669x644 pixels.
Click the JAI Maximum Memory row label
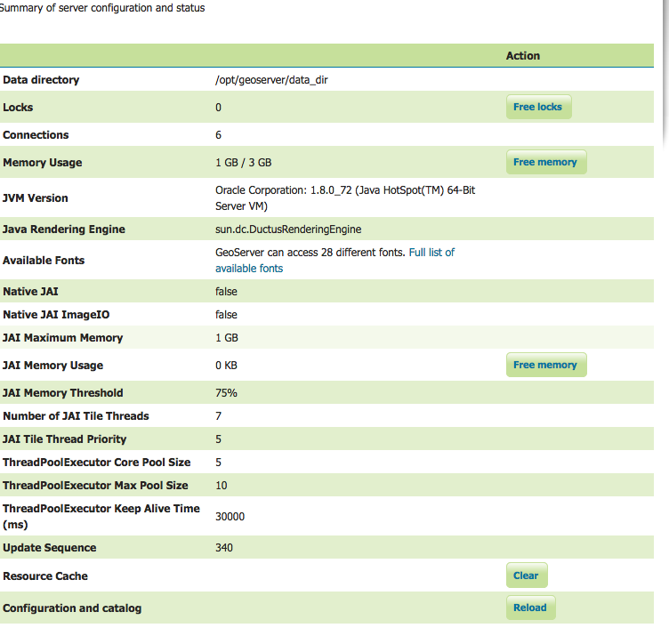(62, 338)
